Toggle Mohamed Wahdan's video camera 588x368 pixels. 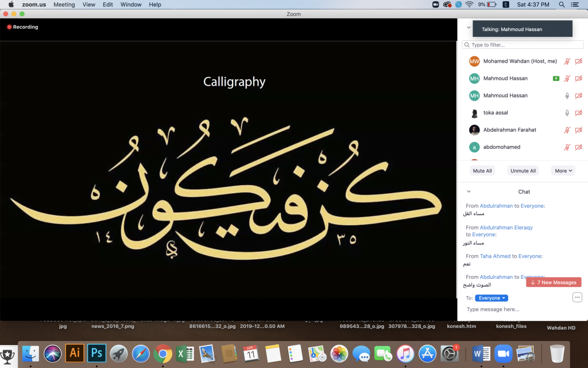[x=579, y=61]
